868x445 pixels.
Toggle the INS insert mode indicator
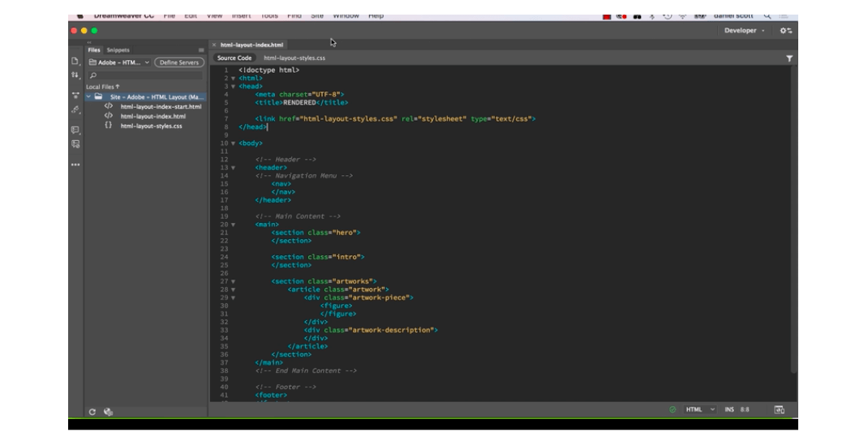pos(729,409)
